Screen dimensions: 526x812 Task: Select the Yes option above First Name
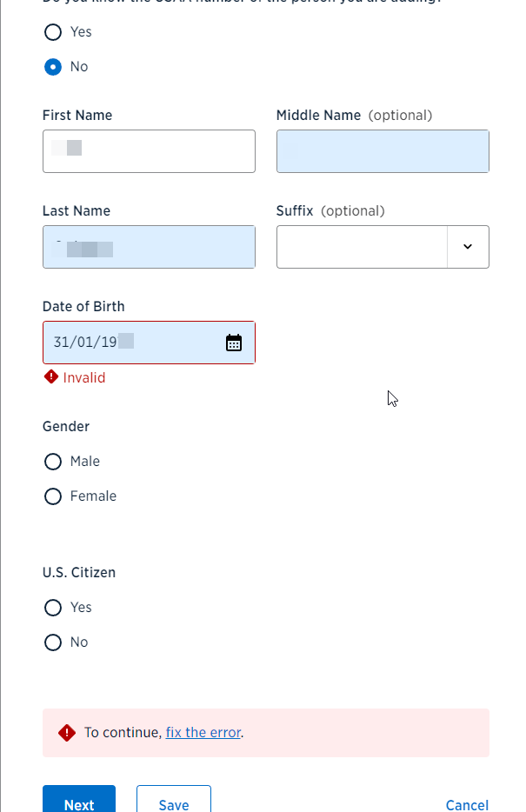(x=53, y=32)
